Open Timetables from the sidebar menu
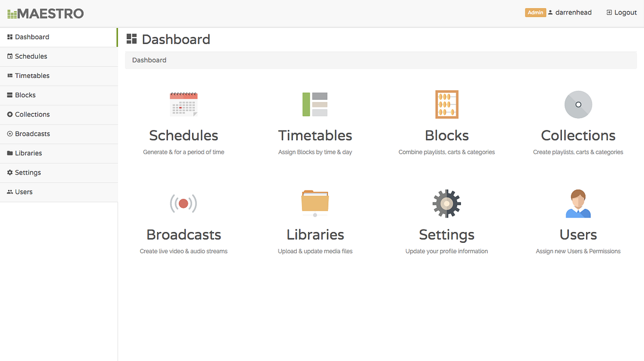The height and width of the screenshot is (361, 644). point(32,76)
